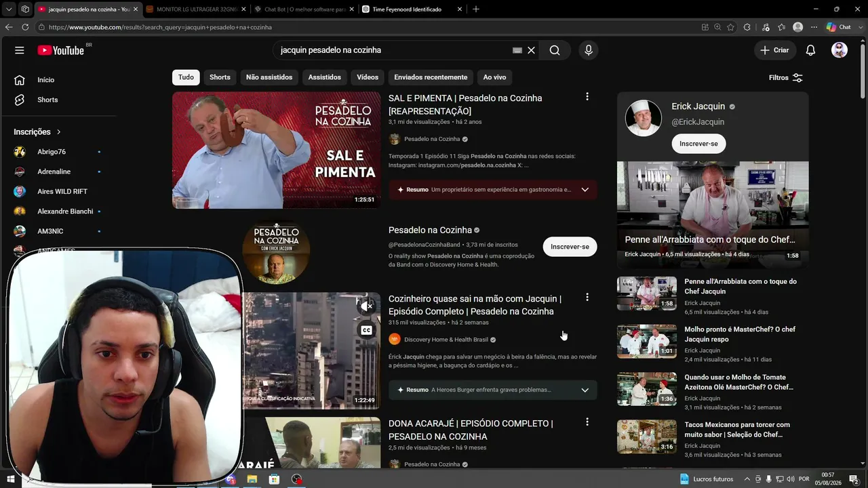Viewport: 868px width, 488px height.
Task: Open the SAL E PIMENTA video title
Action: (x=465, y=104)
